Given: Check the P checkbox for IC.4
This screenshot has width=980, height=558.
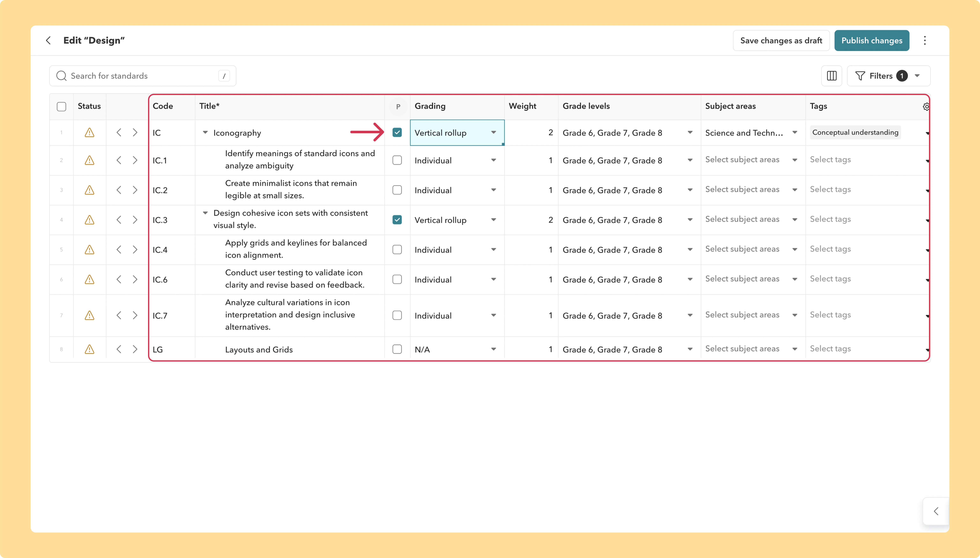Looking at the screenshot, I should [x=397, y=250].
